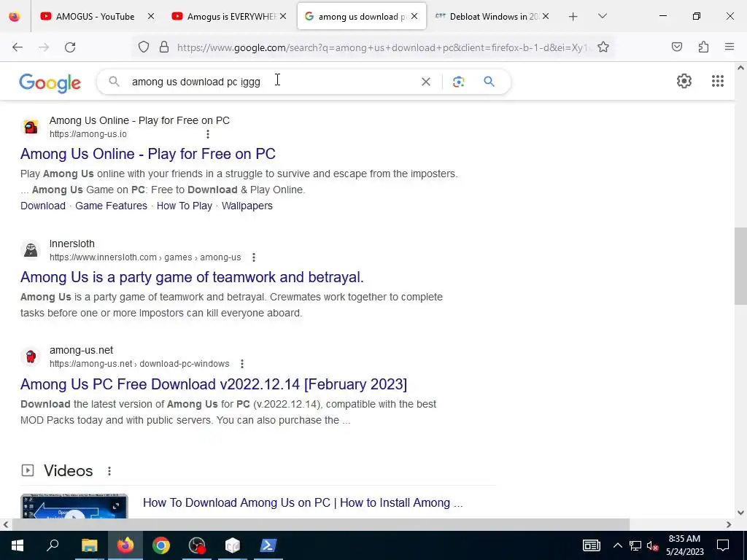Save page to Pocket
Viewport: 747px width, 560px height.
tap(677, 47)
